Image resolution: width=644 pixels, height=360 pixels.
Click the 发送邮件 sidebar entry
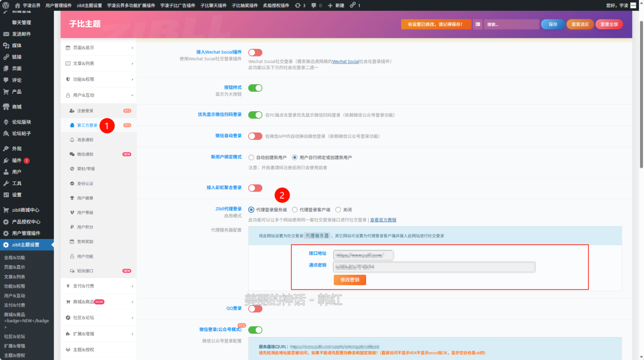(x=22, y=34)
